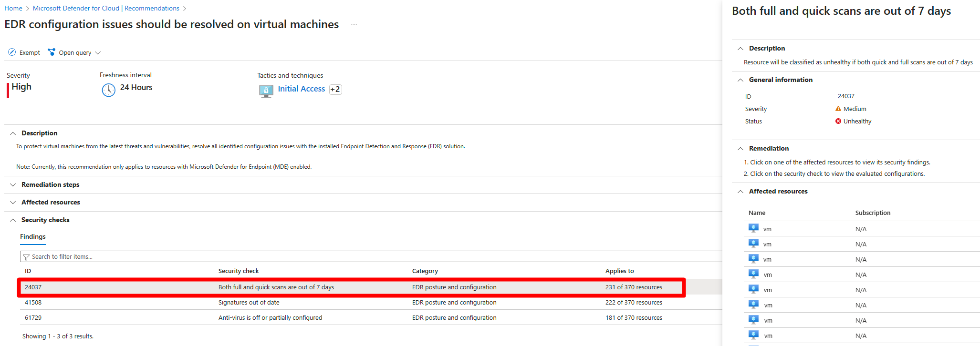Select finding row ID 41508

pos(371,303)
